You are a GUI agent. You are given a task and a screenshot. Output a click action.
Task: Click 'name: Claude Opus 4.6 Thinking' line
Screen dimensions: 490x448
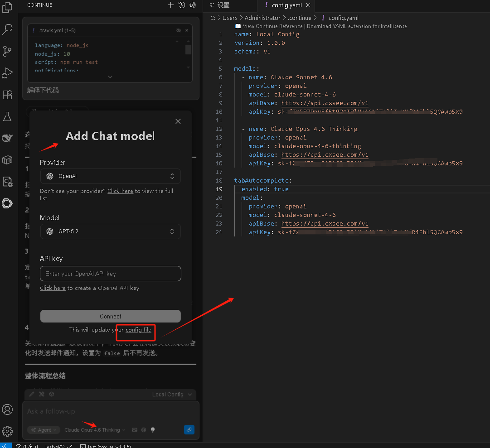coord(303,129)
